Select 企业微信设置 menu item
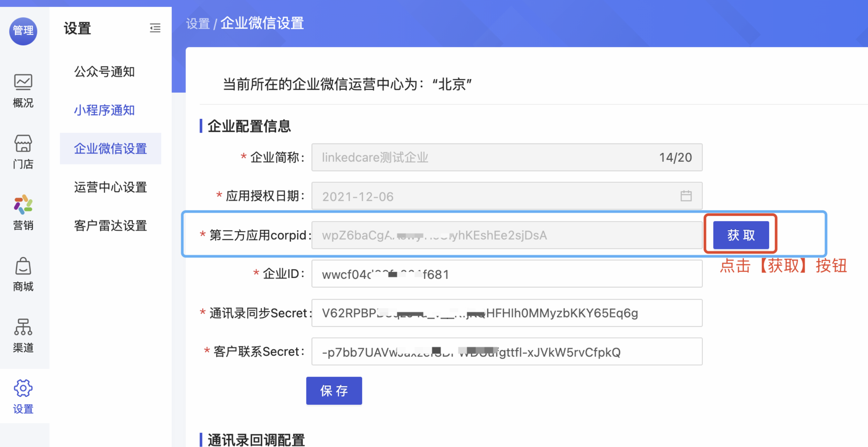The height and width of the screenshot is (447, 868). pos(111,149)
